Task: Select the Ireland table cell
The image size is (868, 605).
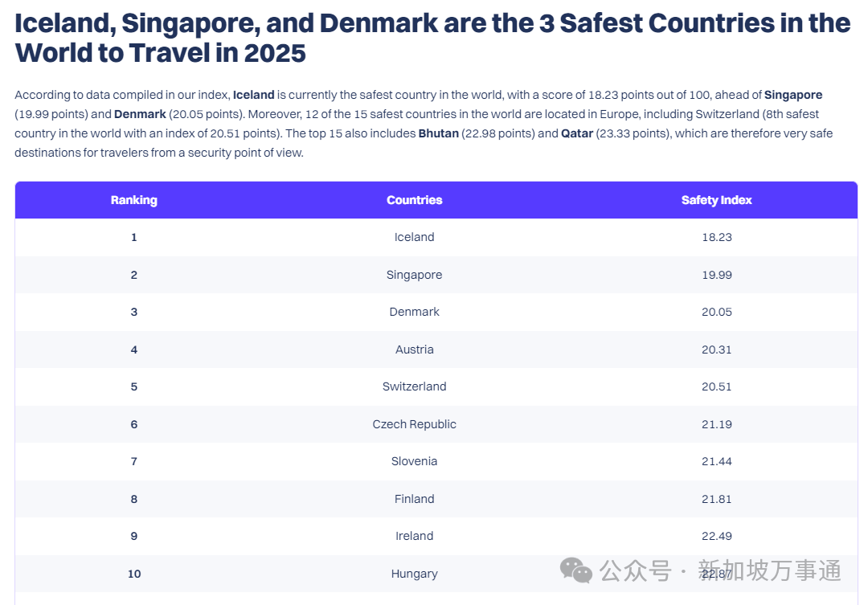Action: point(415,536)
